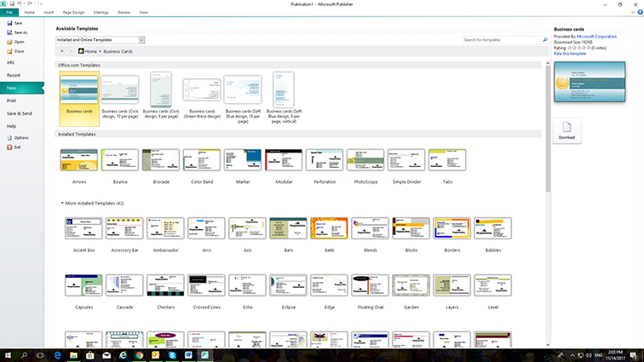
Task: Open Internet Explorer from the taskbar
Action: pyautogui.click(x=123, y=355)
